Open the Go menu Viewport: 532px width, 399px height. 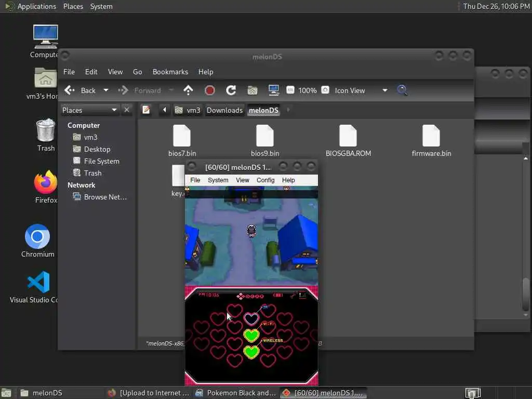click(137, 72)
